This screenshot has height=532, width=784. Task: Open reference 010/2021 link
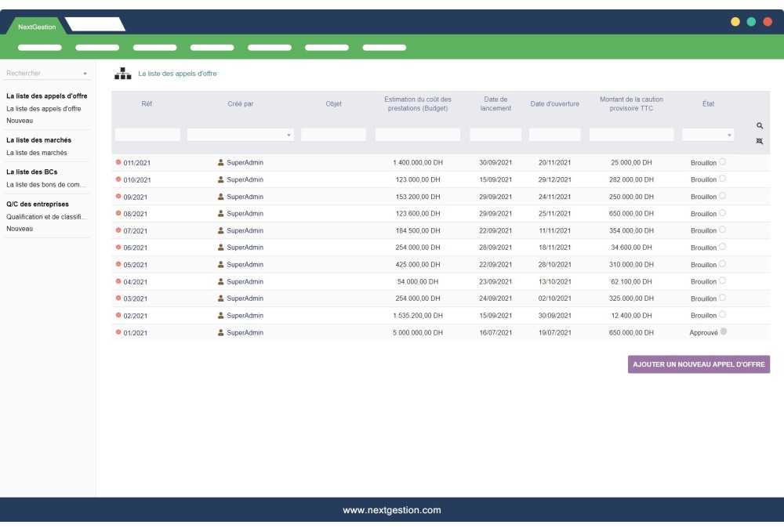coord(137,179)
